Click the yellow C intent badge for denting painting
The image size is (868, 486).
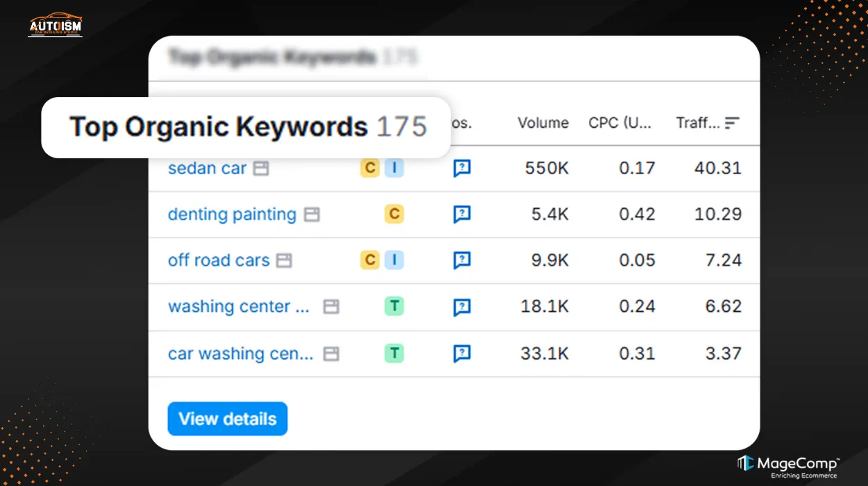[x=394, y=215]
